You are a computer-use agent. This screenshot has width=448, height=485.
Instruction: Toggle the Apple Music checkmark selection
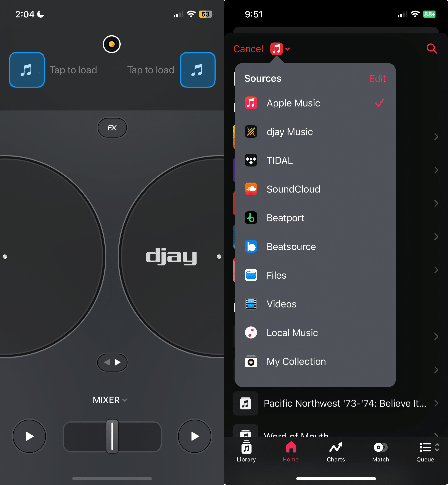379,103
